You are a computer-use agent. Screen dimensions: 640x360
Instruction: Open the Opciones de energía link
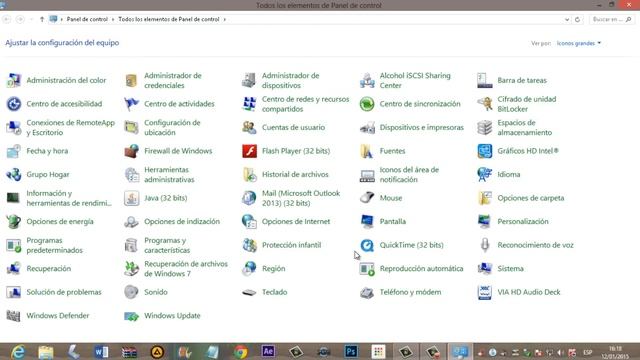pos(60,222)
